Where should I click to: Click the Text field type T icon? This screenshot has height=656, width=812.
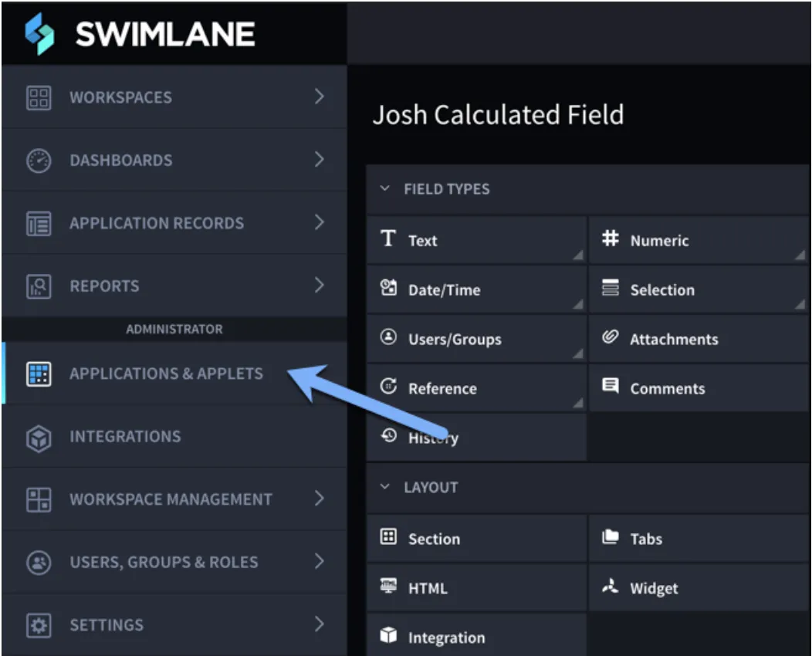click(x=388, y=238)
